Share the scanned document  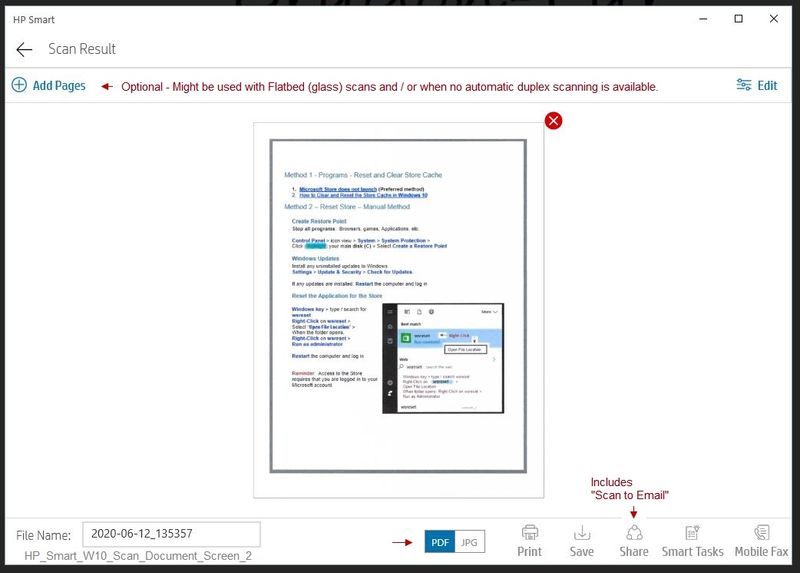(x=634, y=541)
